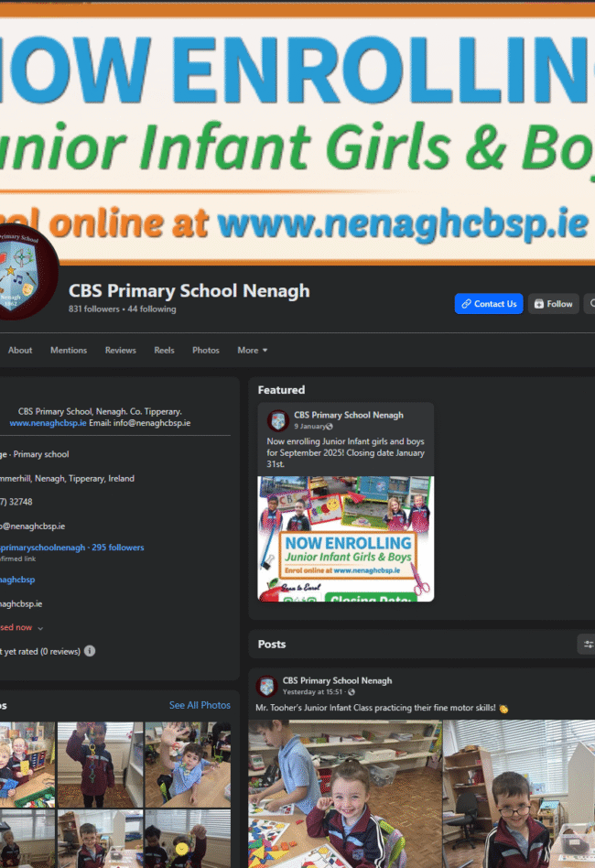
Task: Open the Reels tab
Action: pos(164,350)
